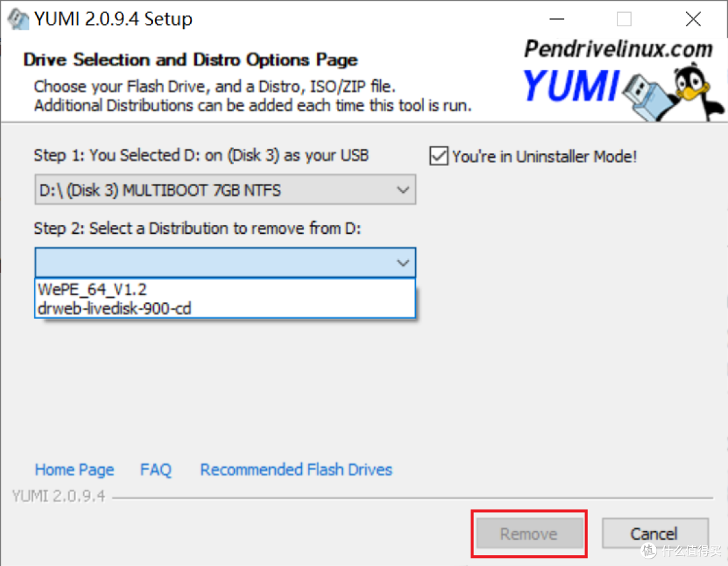Open Recommended Flash Drives link
This screenshot has width=728, height=566.
[x=296, y=470]
